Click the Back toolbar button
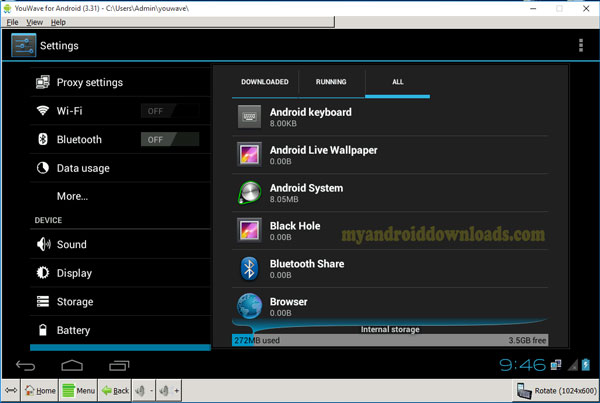Image resolution: width=600 pixels, height=403 pixels. pyautogui.click(x=115, y=390)
